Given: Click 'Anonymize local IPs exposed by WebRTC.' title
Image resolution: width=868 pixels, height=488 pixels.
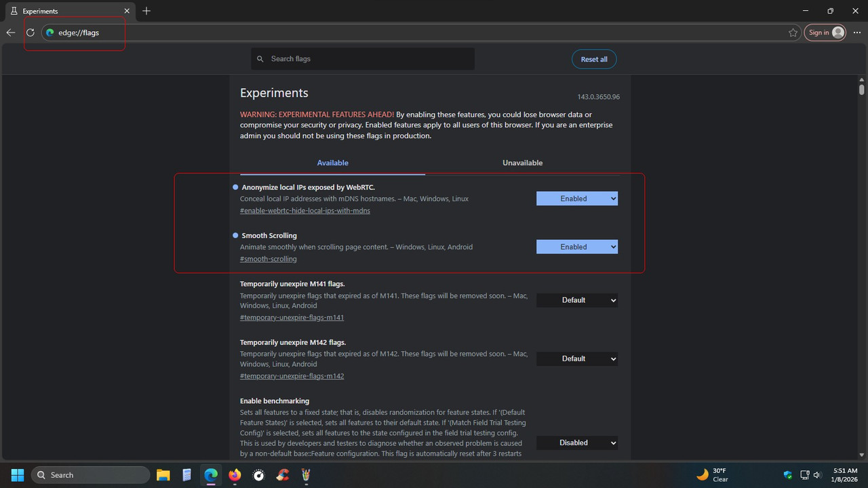Looking at the screenshot, I should coord(309,187).
